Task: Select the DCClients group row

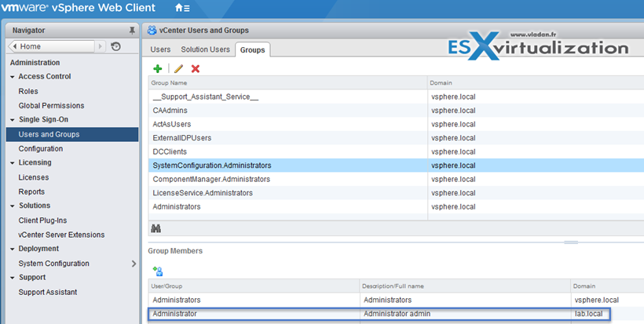Action: click(397, 151)
